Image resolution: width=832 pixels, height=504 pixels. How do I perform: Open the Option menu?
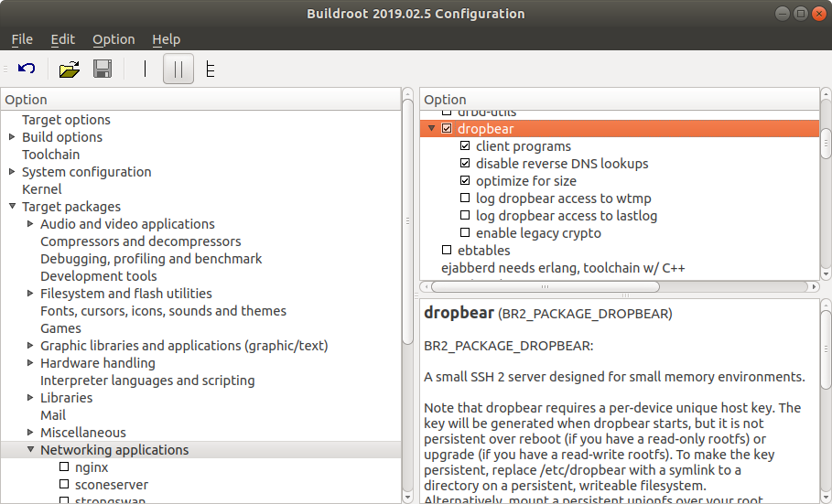coord(113,39)
